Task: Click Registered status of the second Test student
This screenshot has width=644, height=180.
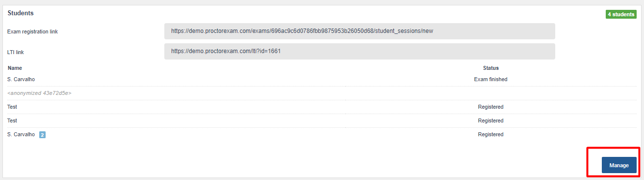Action: tap(490, 120)
